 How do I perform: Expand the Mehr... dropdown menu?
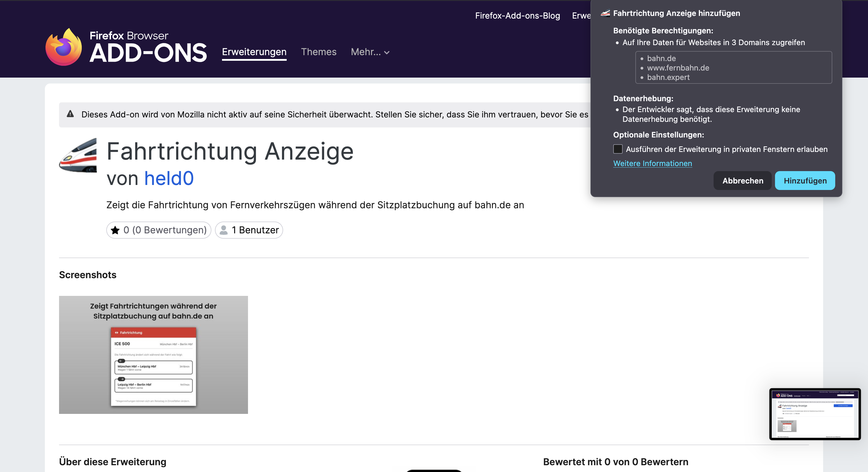point(370,52)
